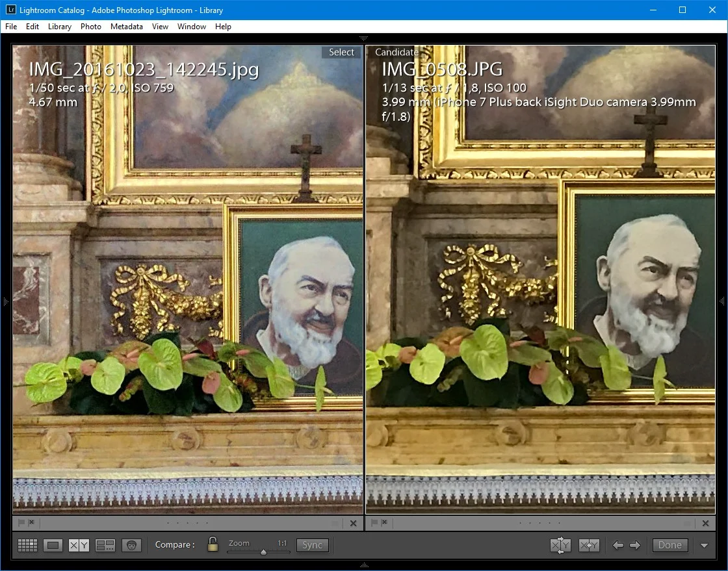Show the bottom filmstrip panel
728x571 pixels.
[363, 565]
